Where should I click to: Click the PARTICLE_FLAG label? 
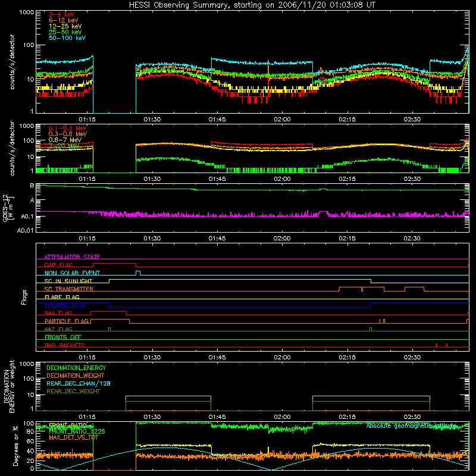pyautogui.click(x=67, y=321)
